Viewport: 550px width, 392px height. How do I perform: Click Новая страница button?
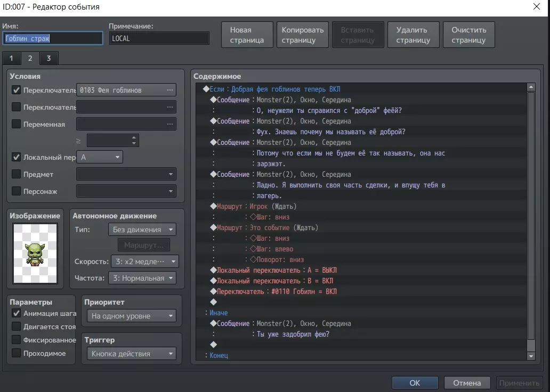(x=247, y=35)
